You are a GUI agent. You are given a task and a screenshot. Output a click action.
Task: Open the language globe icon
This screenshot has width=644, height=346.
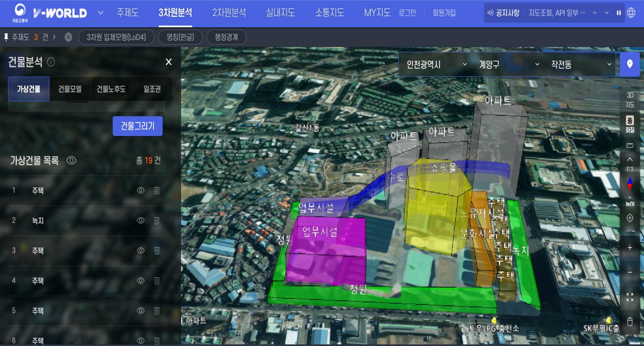(x=631, y=13)
